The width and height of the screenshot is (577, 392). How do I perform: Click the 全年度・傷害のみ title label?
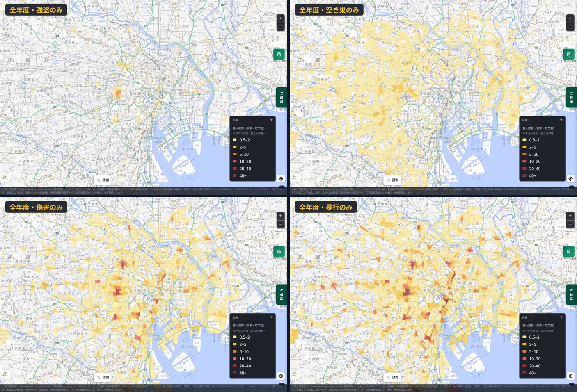click(x=36, y=207)
